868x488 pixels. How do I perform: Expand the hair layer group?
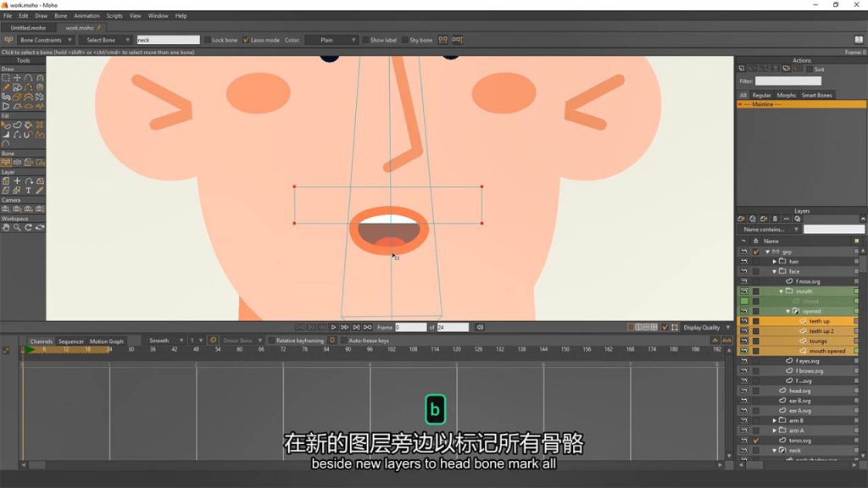775,261
